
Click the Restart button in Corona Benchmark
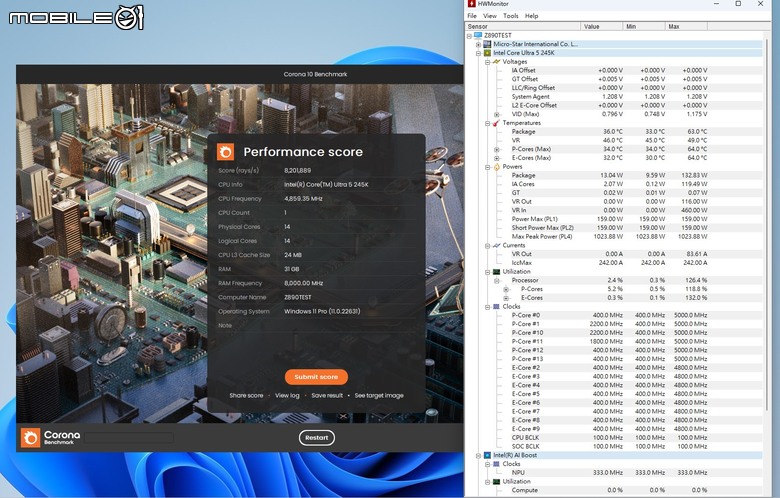317,438
